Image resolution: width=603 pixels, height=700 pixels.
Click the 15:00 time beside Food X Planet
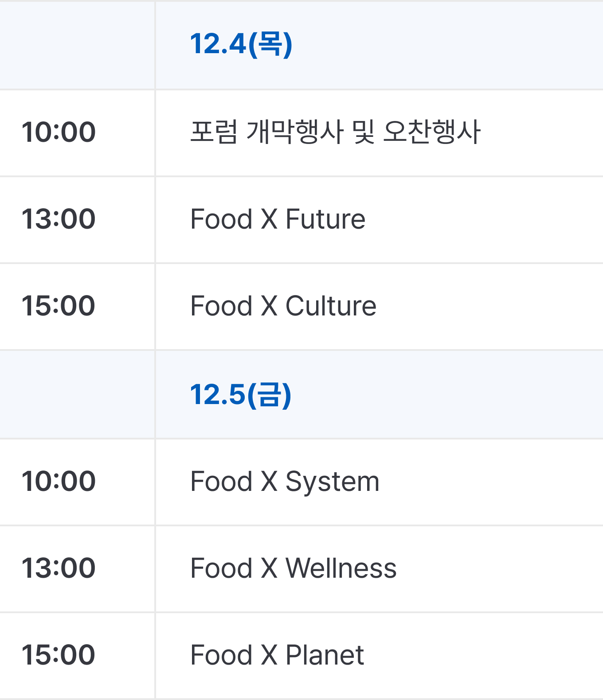[x=59, y=655]
